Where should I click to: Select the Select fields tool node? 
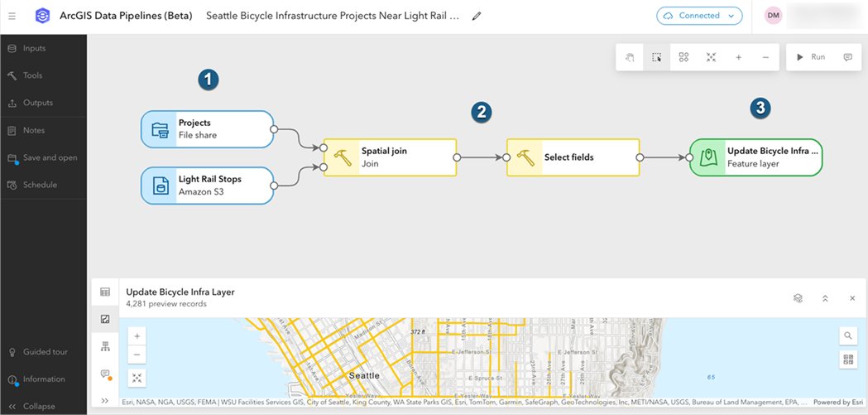pyautogui.click(x=573, y=157)
